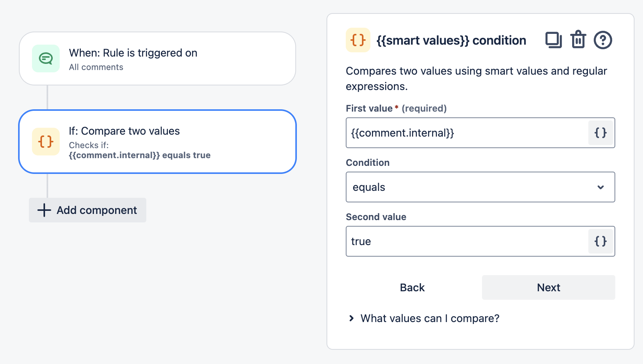Select the 'If: Compare two values' condition title
Viewport: 643px width, 364px height.
124,131
